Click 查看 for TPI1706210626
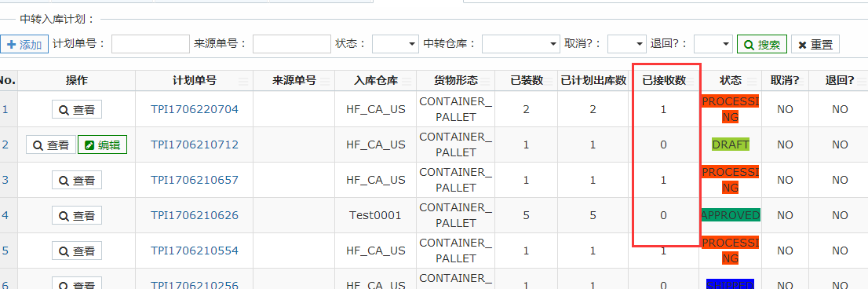The height and width of the screenshot is (289, 868). 77,215
